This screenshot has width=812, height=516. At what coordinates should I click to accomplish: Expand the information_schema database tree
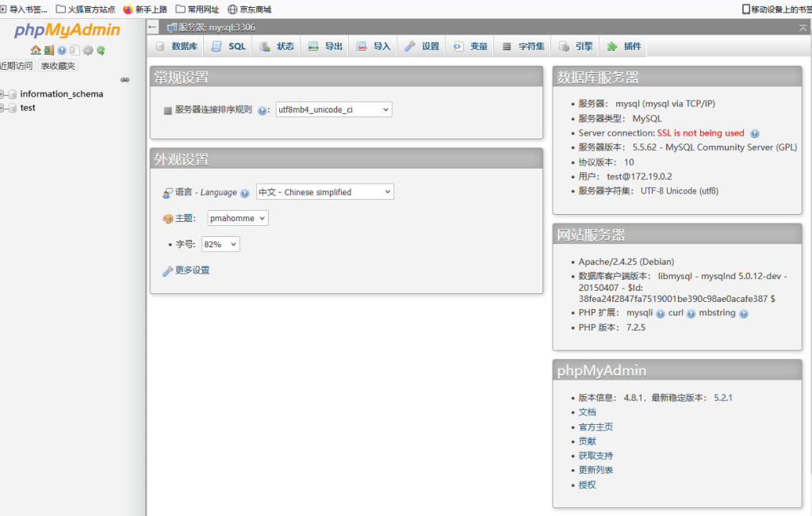2,94
